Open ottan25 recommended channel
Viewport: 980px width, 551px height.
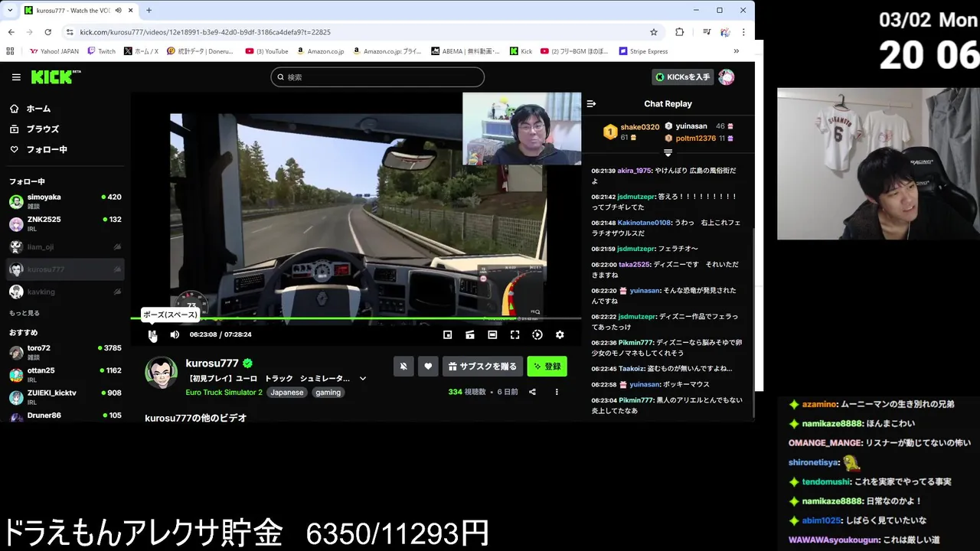pos(65,375)
